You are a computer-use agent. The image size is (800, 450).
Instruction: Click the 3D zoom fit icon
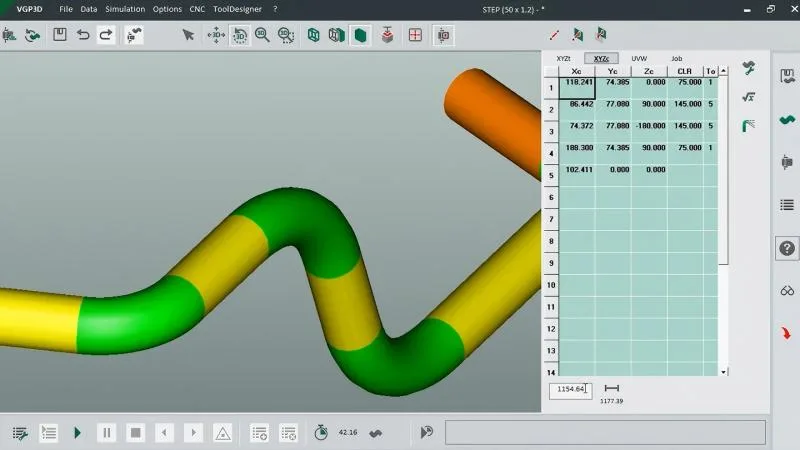286,35
